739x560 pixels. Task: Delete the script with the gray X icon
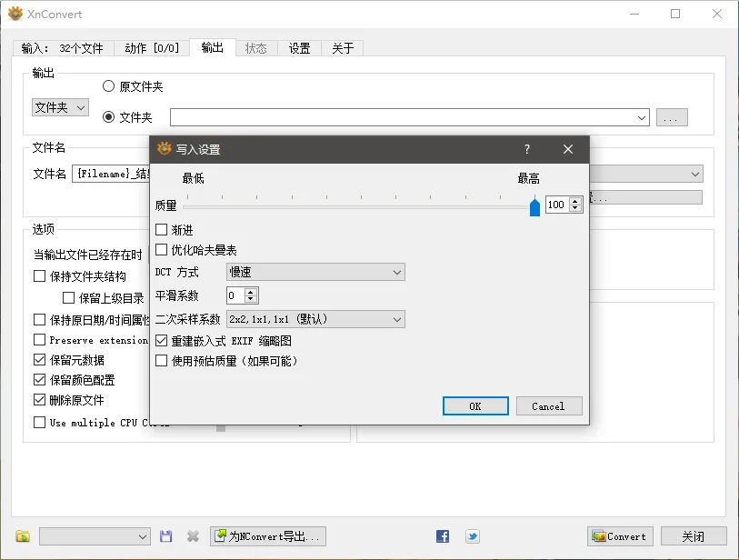pyautogui.click(x=193, y=536)
